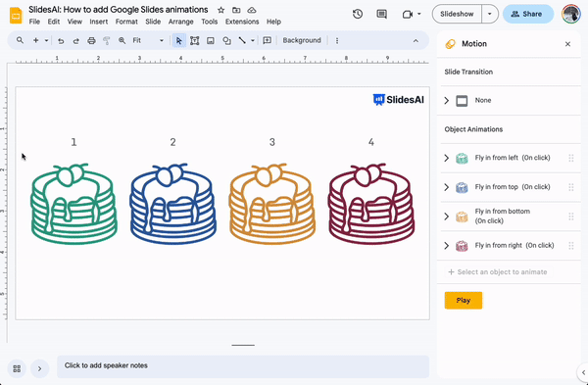Open the toolbar three-dot overflow menu
This screenshot has height=385, width=588.
point(337,40)
